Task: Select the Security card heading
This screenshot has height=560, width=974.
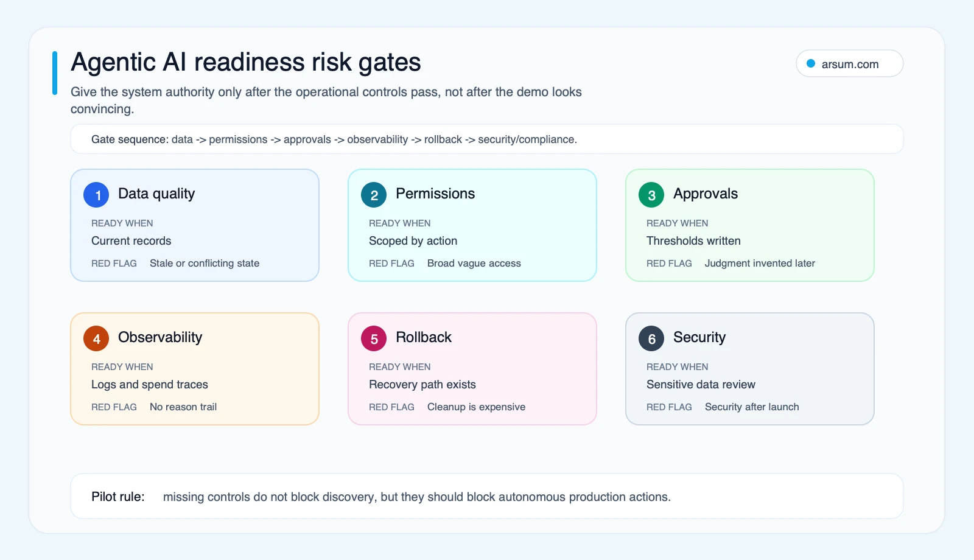Action: coord(699,337)
